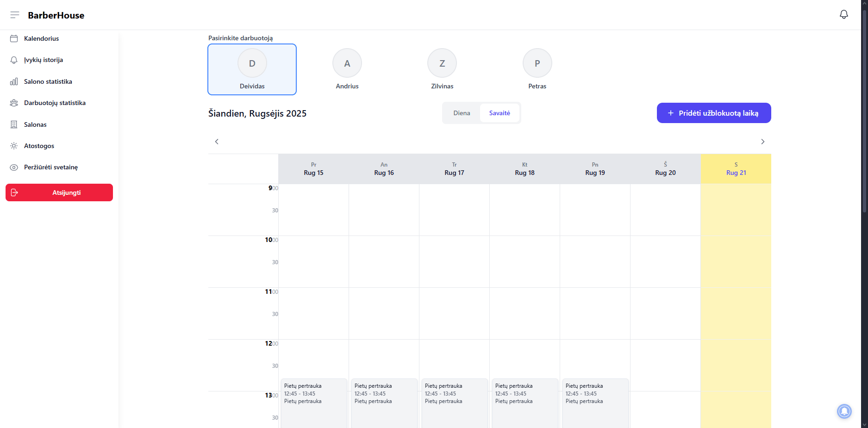Select the highlighted Rug 21 column header
Viewport: 868px width, 428px height.
coord(736,169)
